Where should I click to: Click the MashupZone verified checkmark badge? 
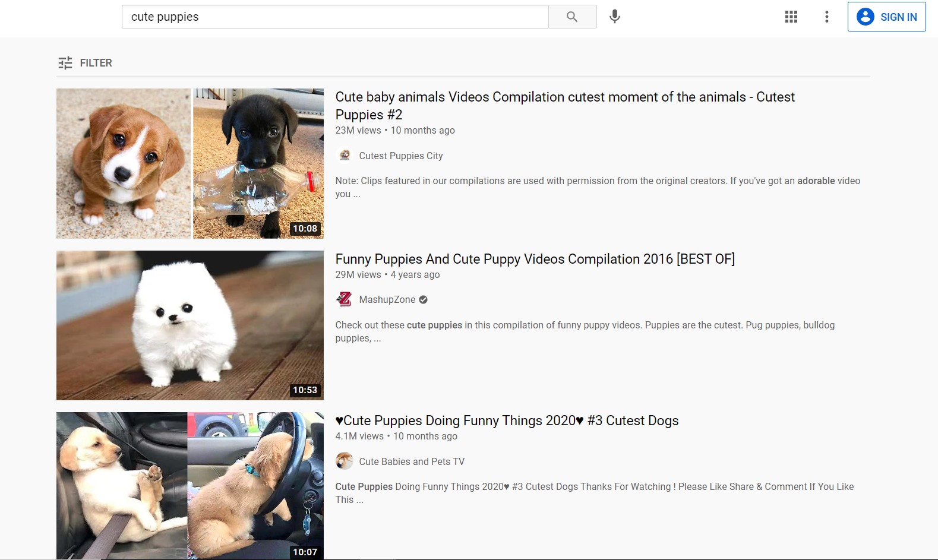(x=423, y=300)
